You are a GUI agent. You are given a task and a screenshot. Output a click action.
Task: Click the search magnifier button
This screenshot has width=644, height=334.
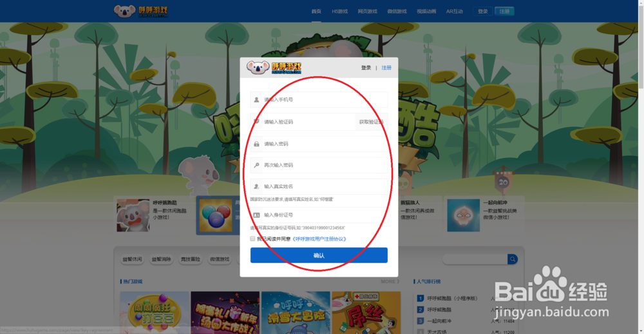(x=513, y=259)
